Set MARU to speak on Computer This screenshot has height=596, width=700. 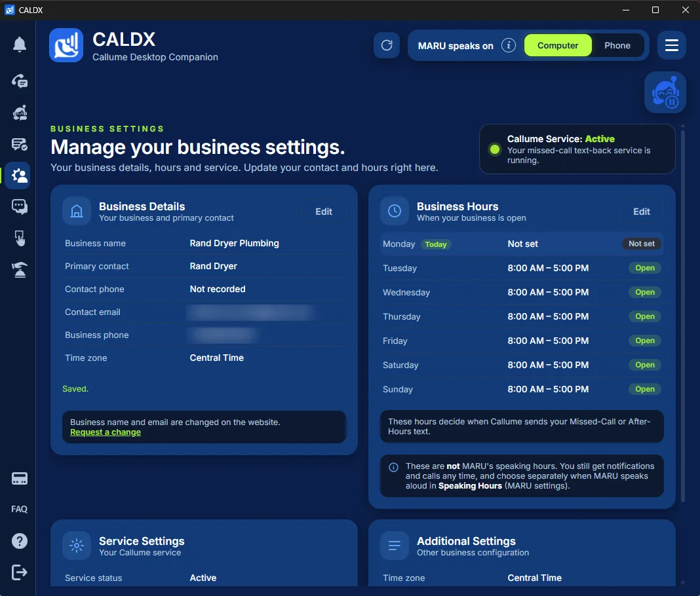tap(558, 45)
